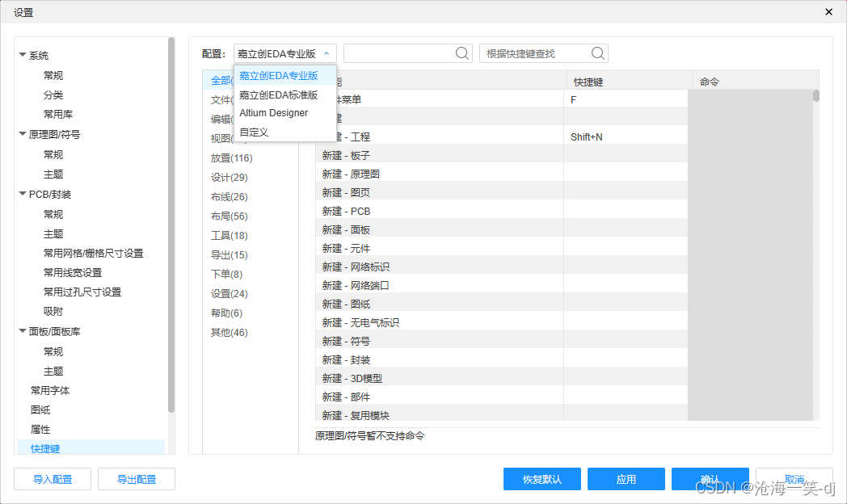Click the search magnifier in the function search box

coord(461,53)
